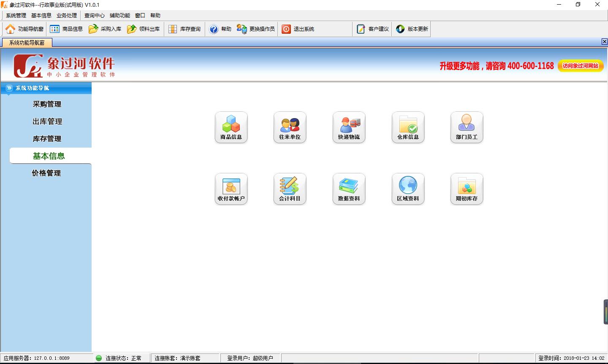
Task: Click the 象过河软件 logo
Action: tap(64, 66)
